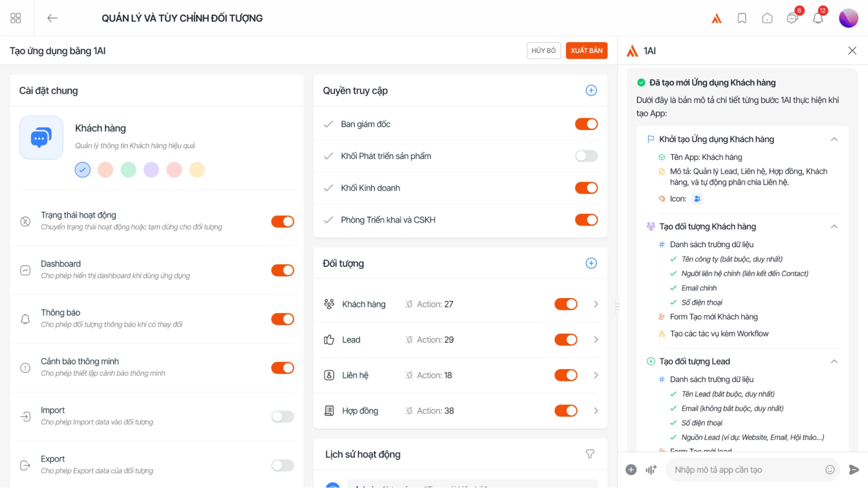The height and width of the screenshot is (488, 868).
Task: Expand the Hợp đồng object row chevron
Action: tap(596, 411)
